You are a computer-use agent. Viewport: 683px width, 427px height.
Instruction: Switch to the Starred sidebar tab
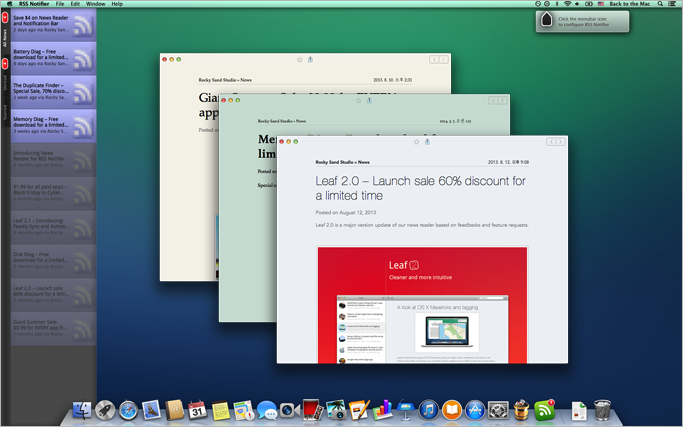pyautogui.click(x=5, y=111)
